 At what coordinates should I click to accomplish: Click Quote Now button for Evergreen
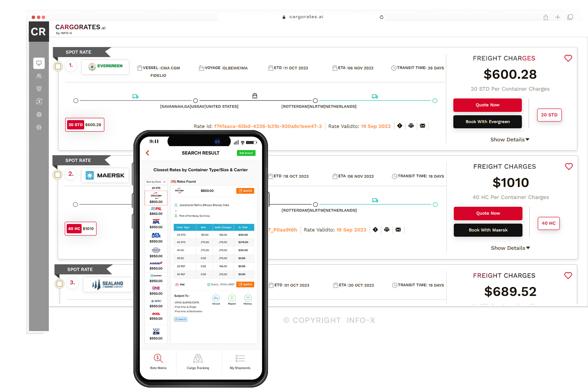[487, 104]
